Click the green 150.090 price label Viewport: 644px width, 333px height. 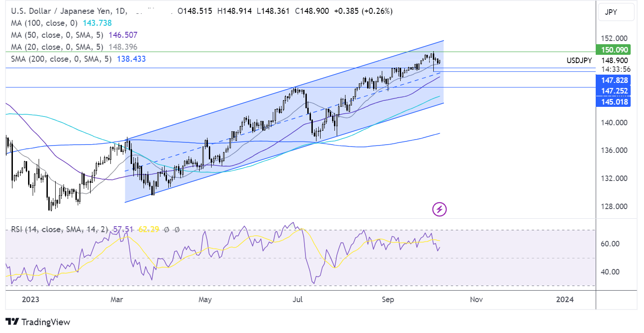pyautogui.click(x=612, y=50)
